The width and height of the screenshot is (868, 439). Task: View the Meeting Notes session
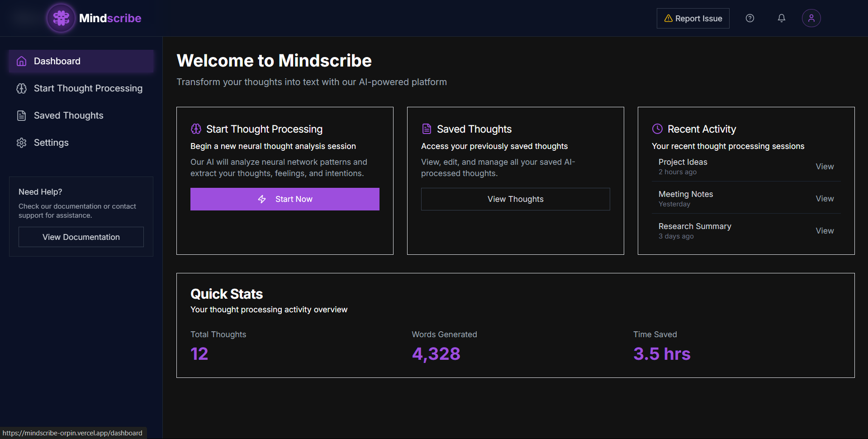click(x=824, y=199)
